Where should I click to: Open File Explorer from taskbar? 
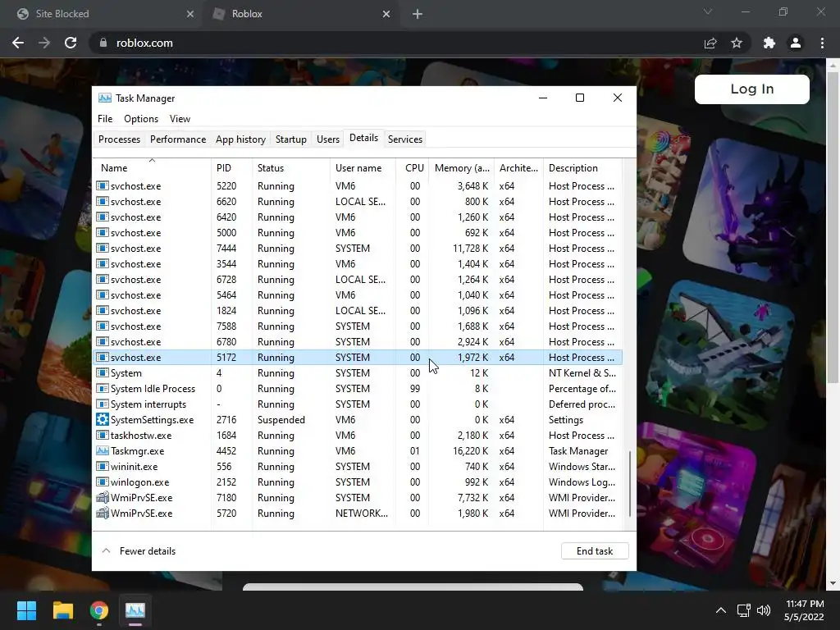(62, 610)
